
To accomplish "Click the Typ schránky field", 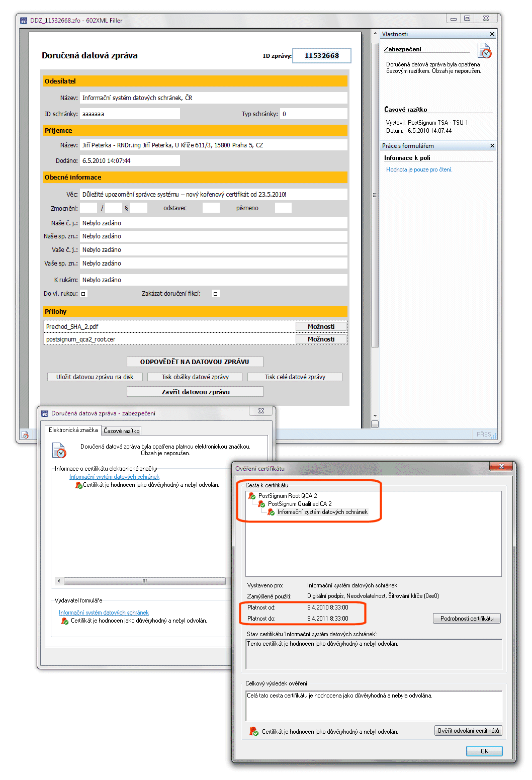I will click(314, 114).
